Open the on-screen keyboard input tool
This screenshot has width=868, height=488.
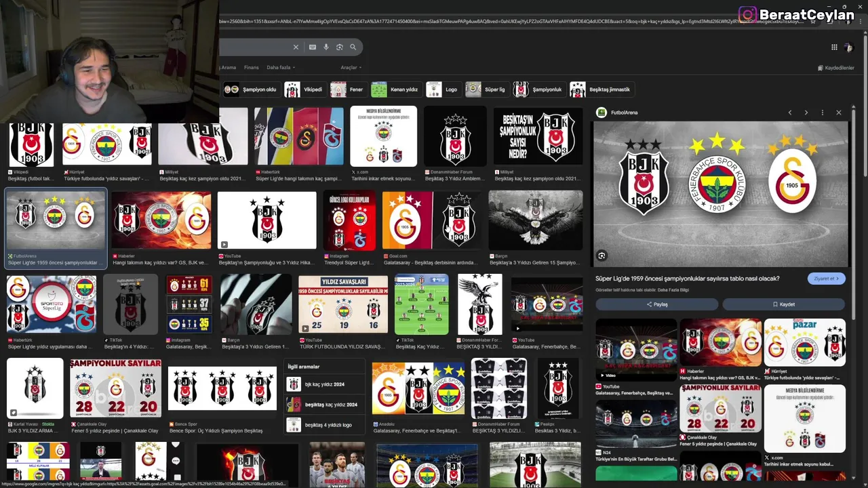(x=313, y=47)
